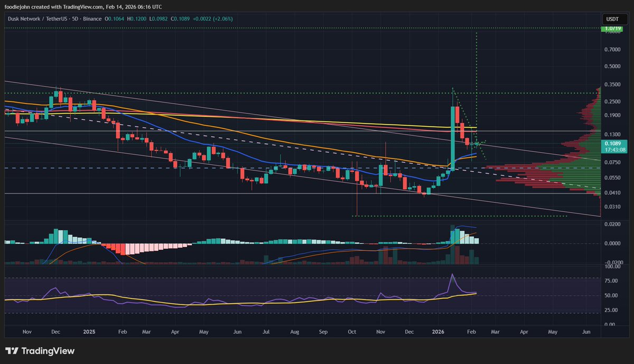Click the 0.0550 price axis label

[613, 179]
